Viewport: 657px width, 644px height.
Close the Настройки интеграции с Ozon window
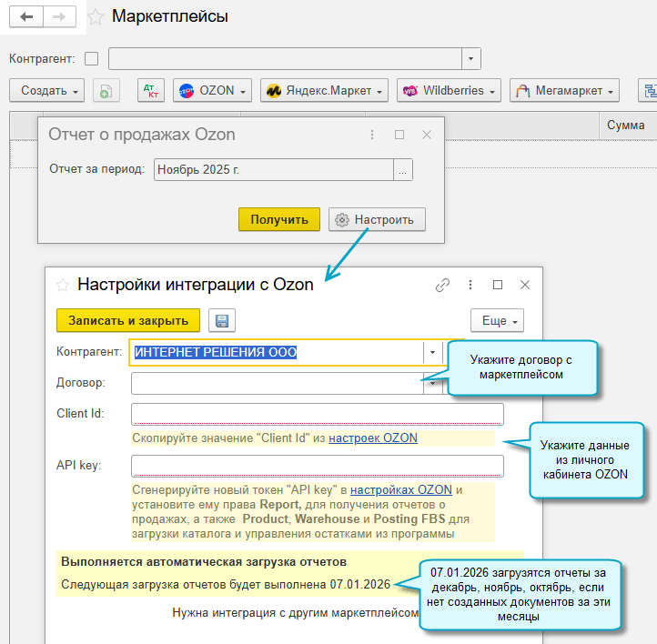[x=525, y=285]
